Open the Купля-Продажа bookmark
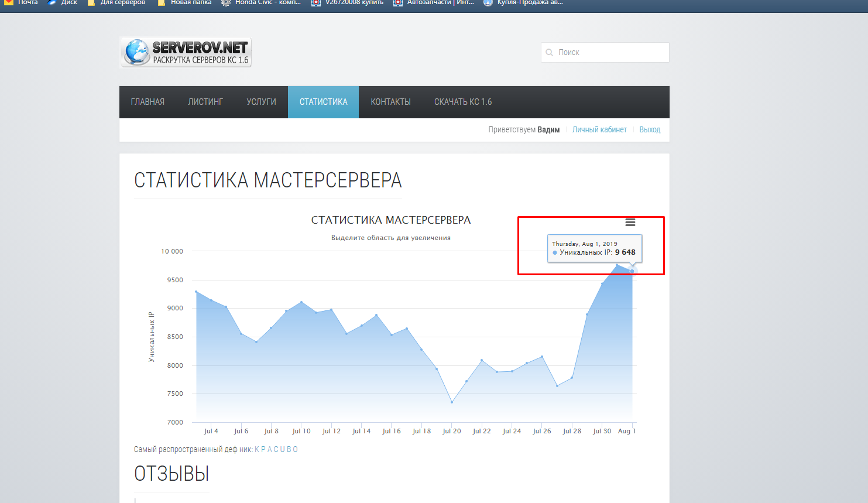 point(523,2)
